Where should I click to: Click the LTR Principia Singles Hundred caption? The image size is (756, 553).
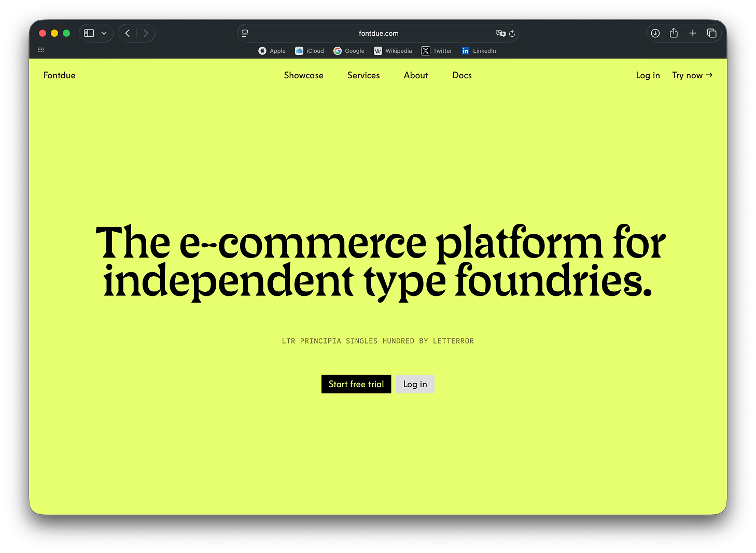378,341
